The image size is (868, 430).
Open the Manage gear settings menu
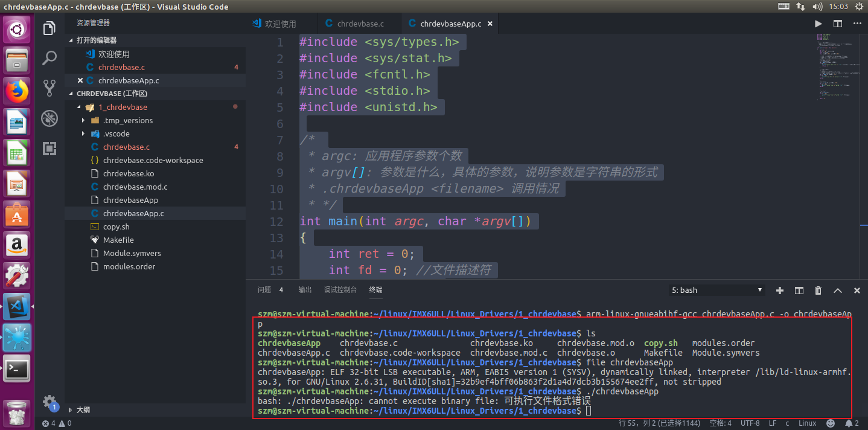pyautogui.click(x=49, y=402)
